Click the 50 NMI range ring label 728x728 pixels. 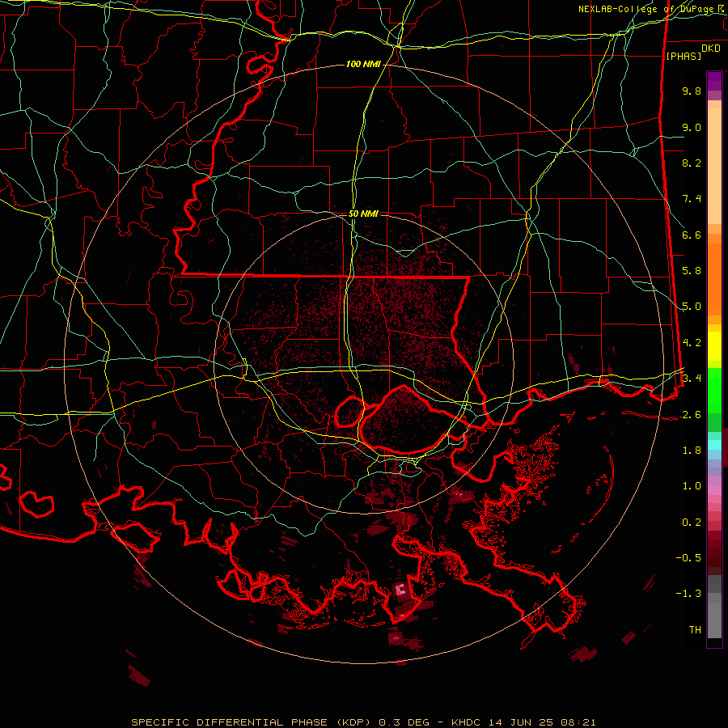tap(363, 214)
